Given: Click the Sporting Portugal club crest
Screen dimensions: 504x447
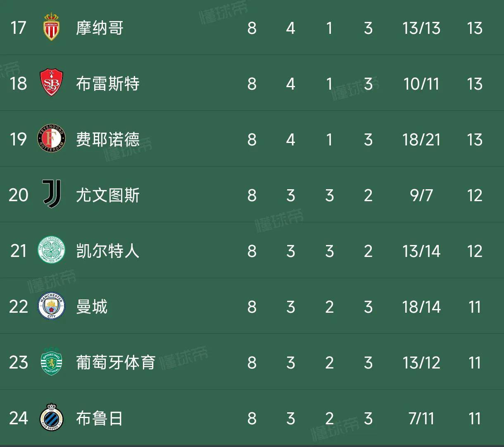Looking at the screenshot, I should pyautogui.click(x=52, y=361).
